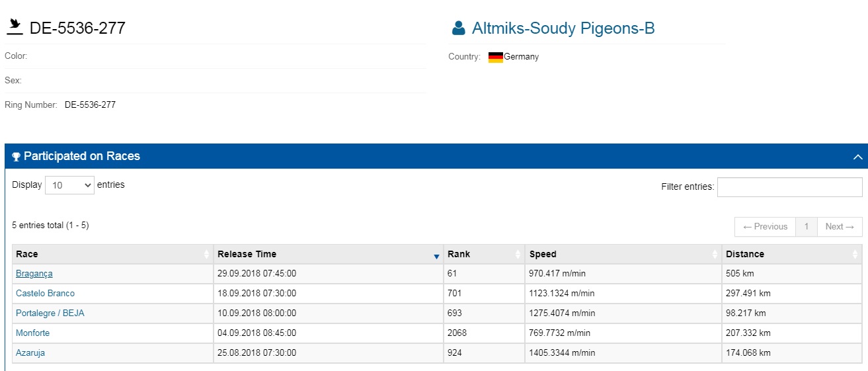Sort by Release Time column arrow

pyautogui.click(x=436, y=255)
